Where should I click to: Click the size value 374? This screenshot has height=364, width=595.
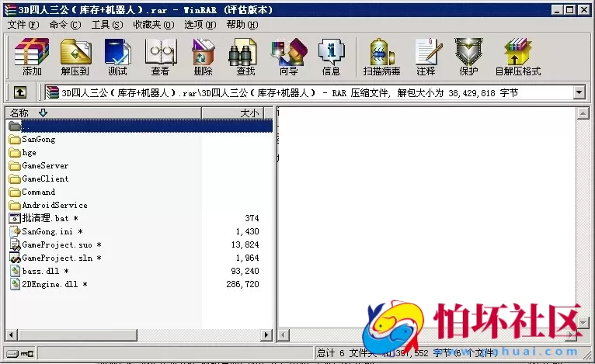pos(252,218)
